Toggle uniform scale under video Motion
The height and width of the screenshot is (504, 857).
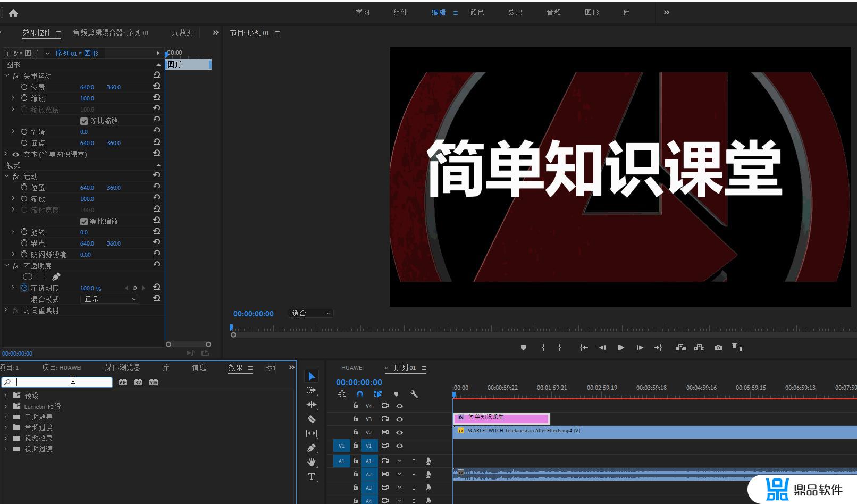click(84, 222)
